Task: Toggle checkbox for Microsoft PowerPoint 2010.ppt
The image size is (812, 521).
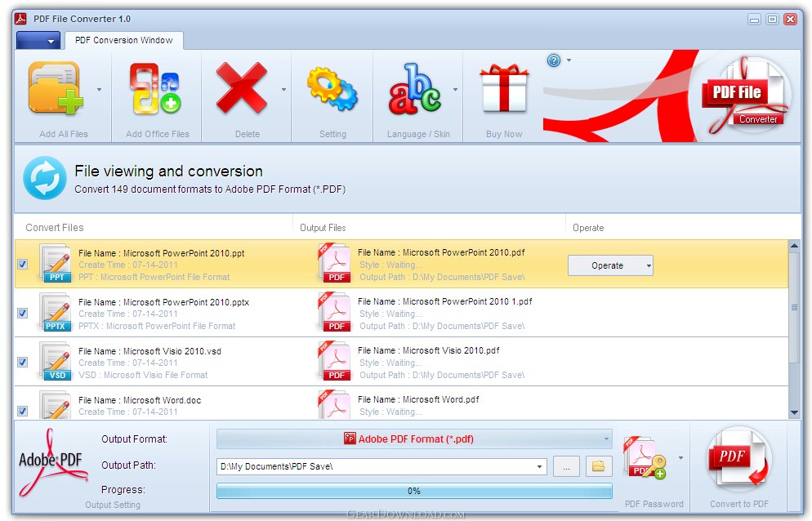Action: tap(23, 264)
